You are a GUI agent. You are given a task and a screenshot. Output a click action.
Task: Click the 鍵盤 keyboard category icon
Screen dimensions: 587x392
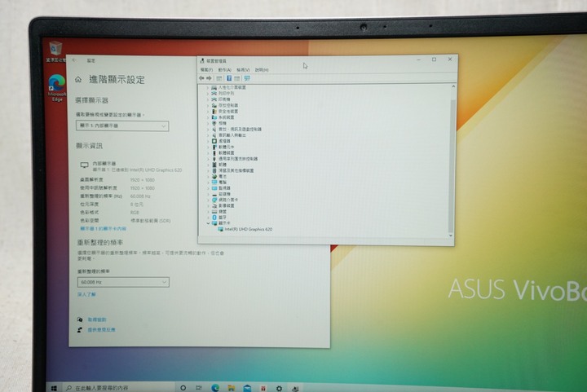click(x=214, y=212)
